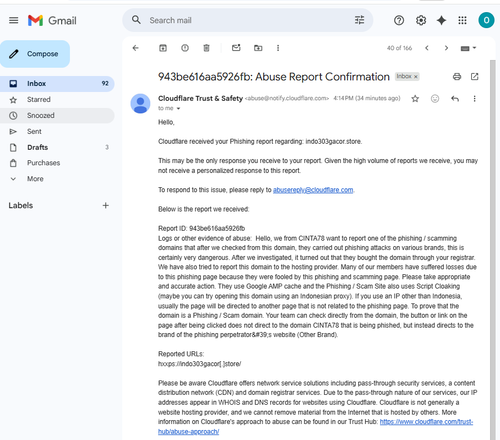This screenshot has width=500, height=440.
Task: Open the input tools dropdown arrow
Action: pos(474,48)
